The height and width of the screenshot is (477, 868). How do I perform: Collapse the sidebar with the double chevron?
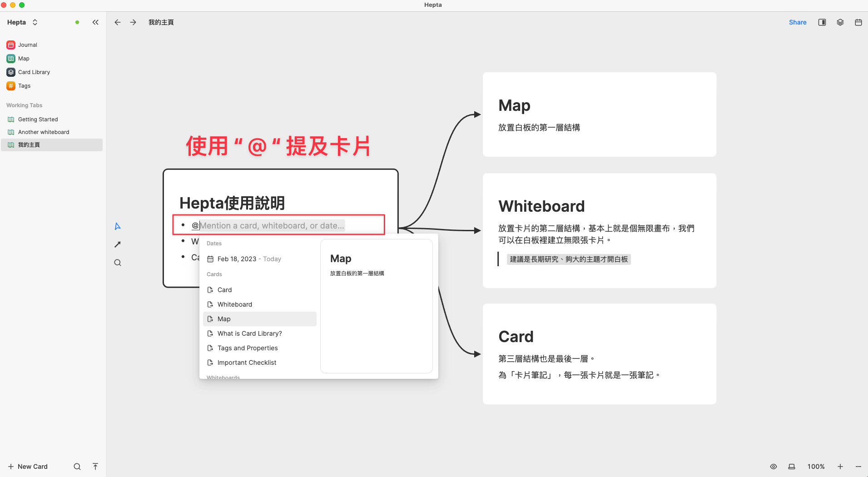95,22
